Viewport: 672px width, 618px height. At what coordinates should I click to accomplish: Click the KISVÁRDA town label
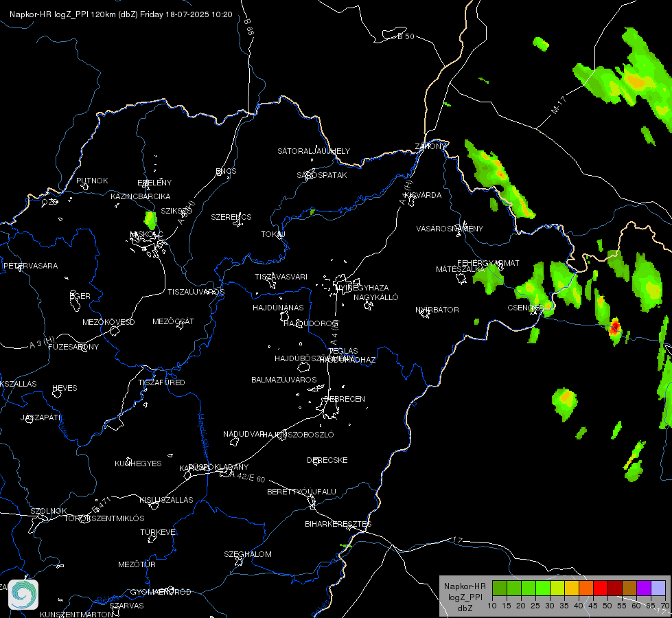[x=423, y=195]
